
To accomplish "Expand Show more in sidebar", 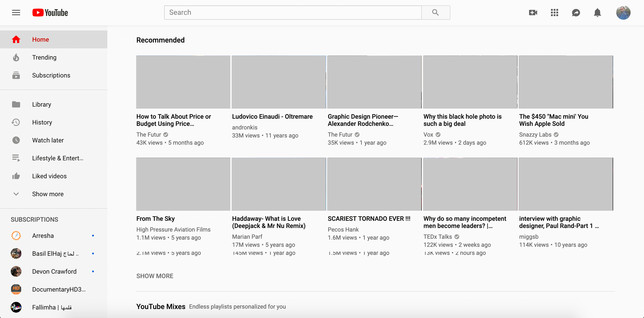I will pos(47,194).
